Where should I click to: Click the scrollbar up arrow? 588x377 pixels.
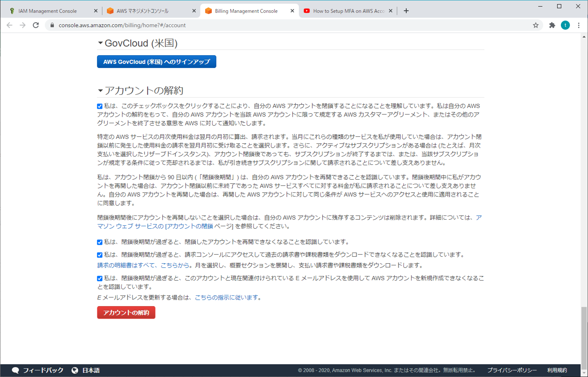click(x=584, y=37)
